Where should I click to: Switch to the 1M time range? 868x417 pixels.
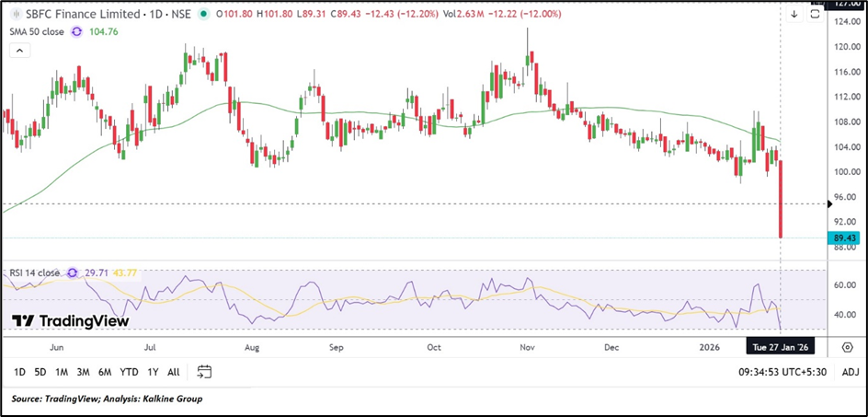pos(62,372)
